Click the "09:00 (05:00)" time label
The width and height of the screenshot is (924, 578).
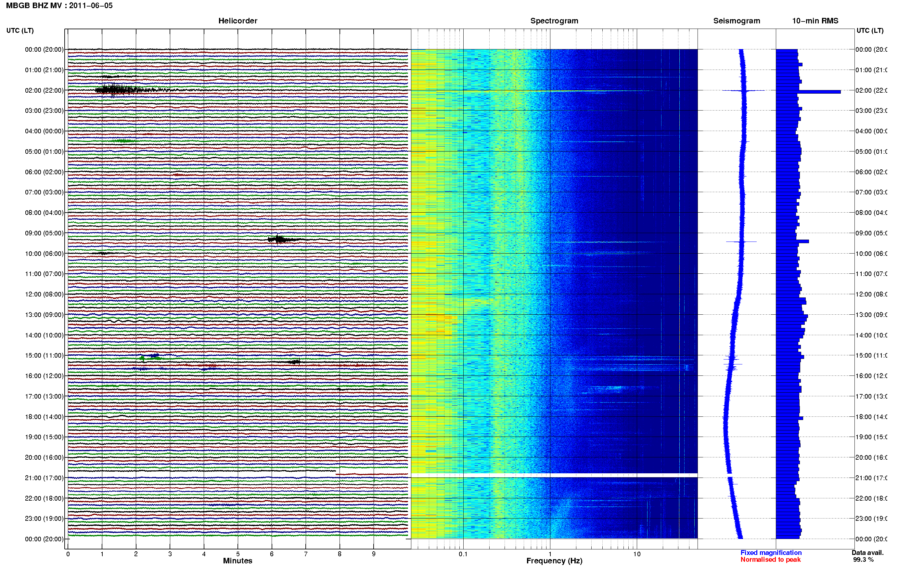click(44, 233)
